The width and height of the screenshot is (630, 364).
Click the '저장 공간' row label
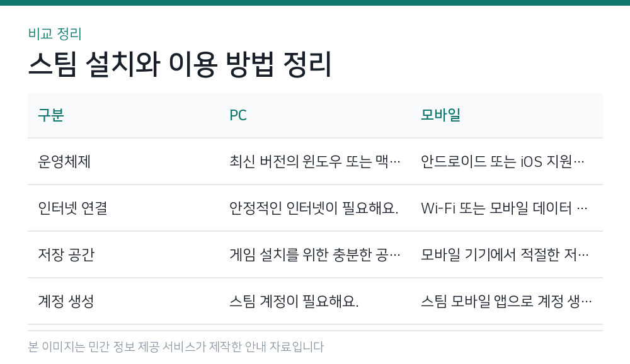66,254
